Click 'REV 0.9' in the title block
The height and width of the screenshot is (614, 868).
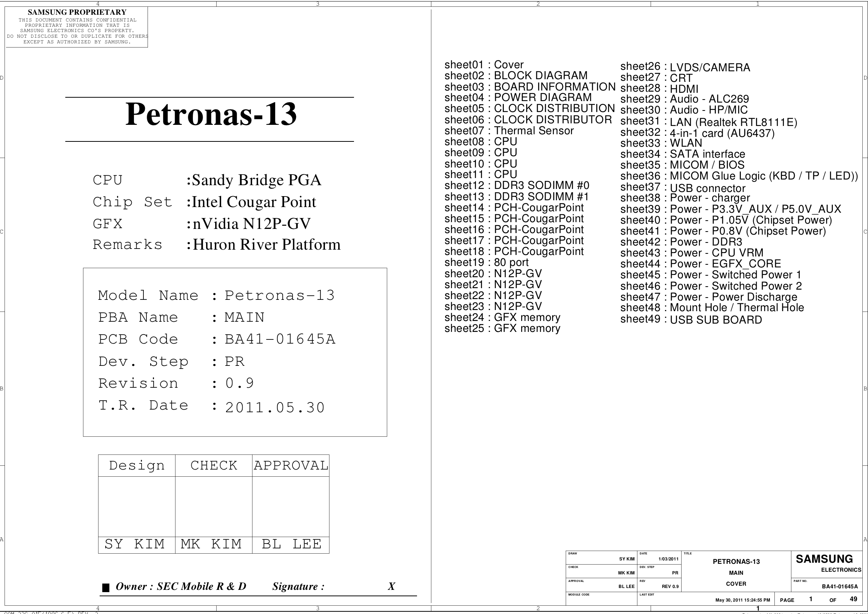[x=670, y=586]
